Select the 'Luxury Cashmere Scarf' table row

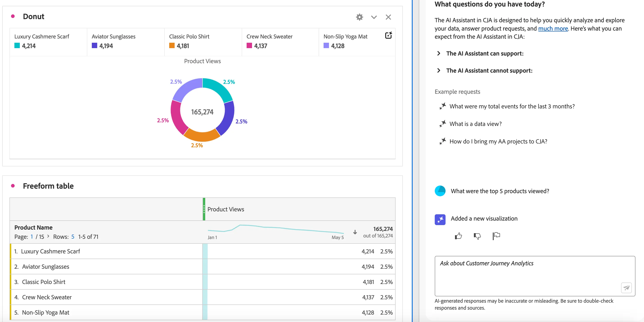coord(203,251)
